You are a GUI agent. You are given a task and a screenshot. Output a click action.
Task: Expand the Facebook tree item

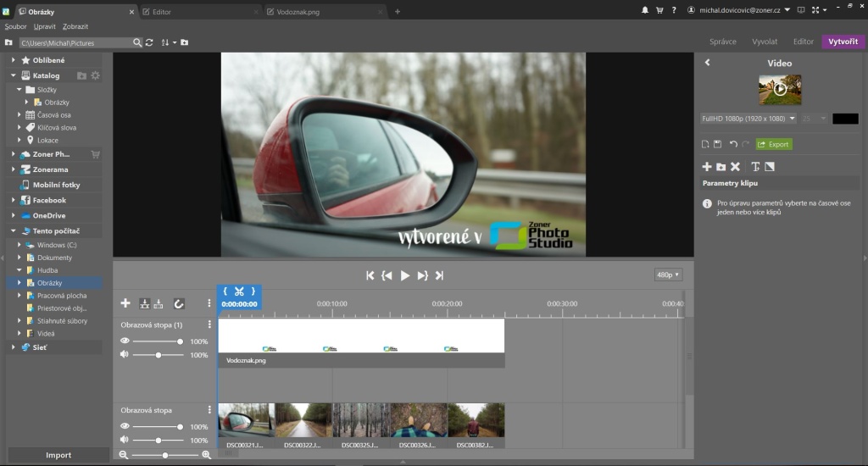tap(14, 200)
